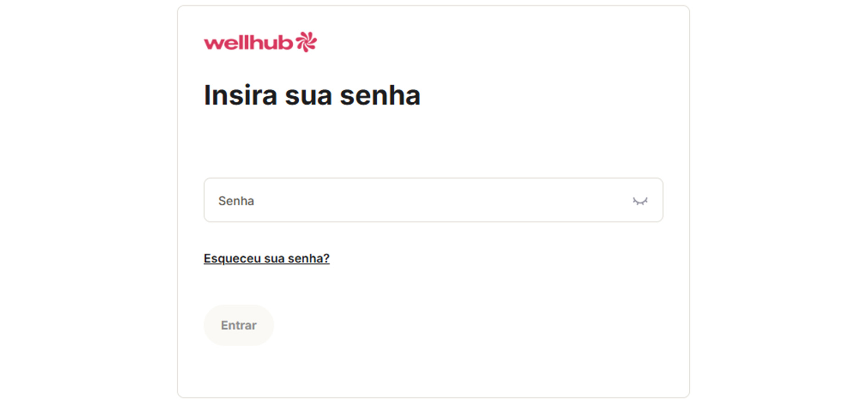Click the "Insira sua senha" heading
This screenshot has height=409, width=868.
(312, 95)
